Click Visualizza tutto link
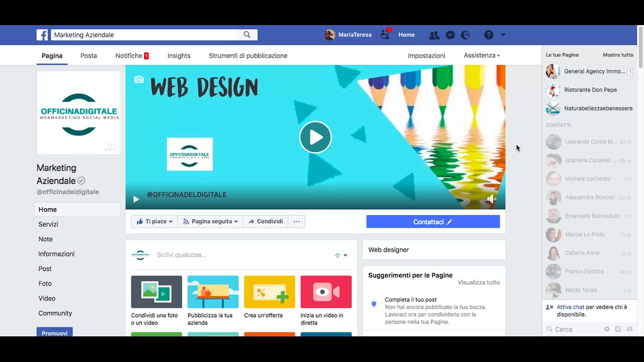 (x=478, y=283)
